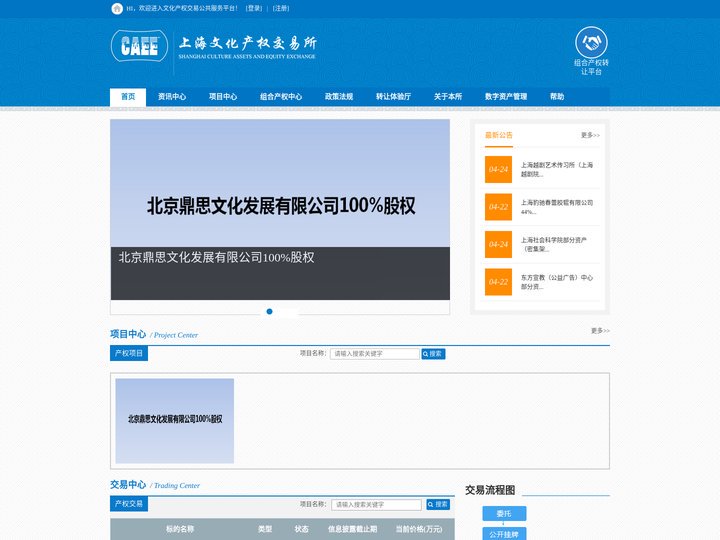Open announcement 上海社会科学院部分资产

click(553, 244)
